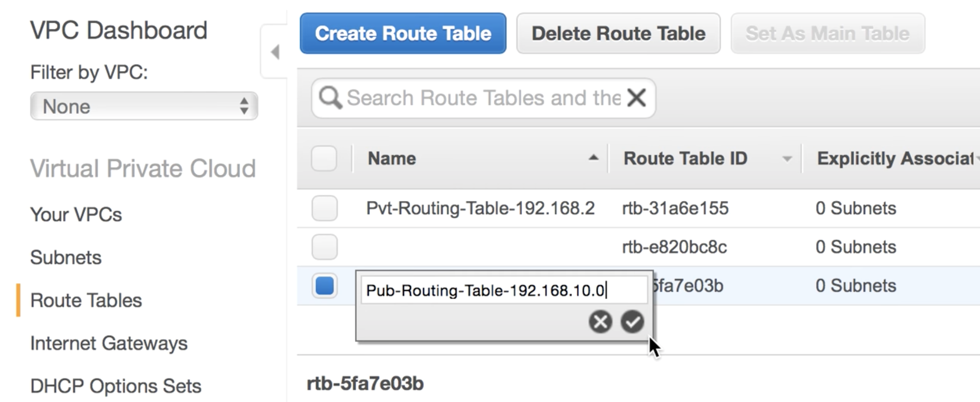
Task: Select DHCP Options Sets sidebar item
Action: pos(116,386)
